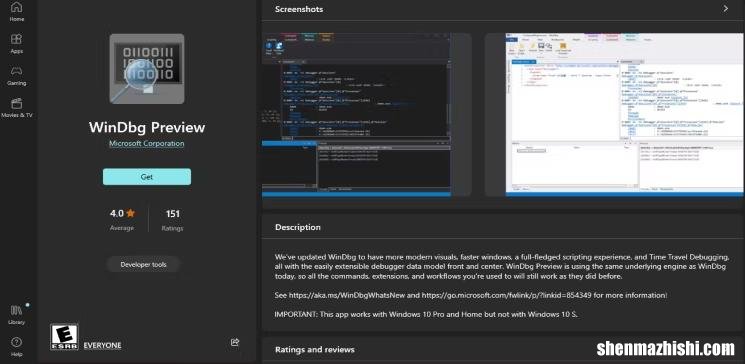
Task: Open Movies & TV section
Action: [17, 108]
